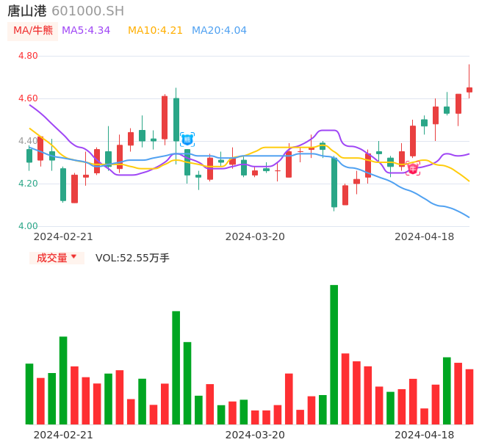
Task: Click the VOL:52.55万手 volume label
Action: click(132, 258)
